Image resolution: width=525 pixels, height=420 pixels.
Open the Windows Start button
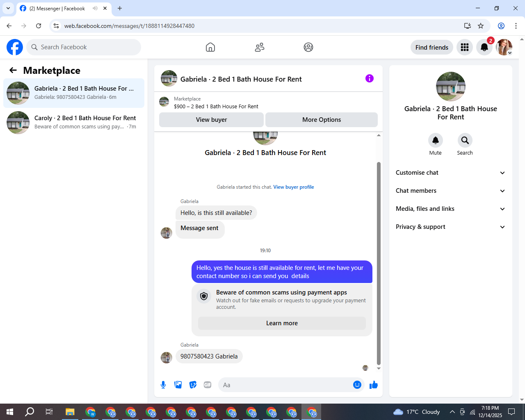(10, 412)
